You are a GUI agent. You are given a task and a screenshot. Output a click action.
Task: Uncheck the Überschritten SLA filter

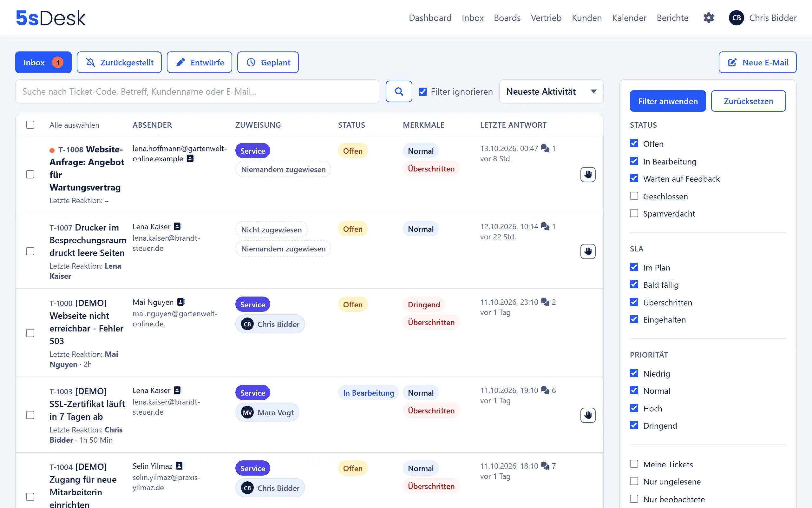634,302
